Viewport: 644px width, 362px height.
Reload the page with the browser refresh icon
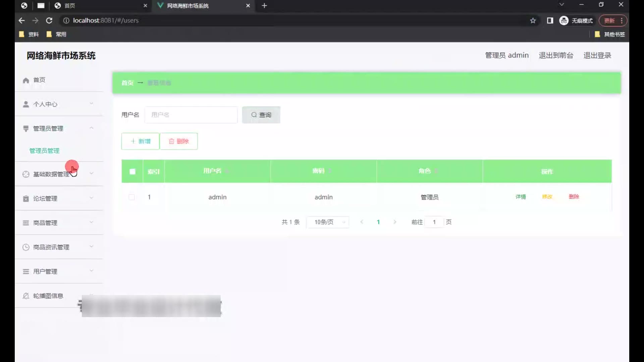[49, 20]
